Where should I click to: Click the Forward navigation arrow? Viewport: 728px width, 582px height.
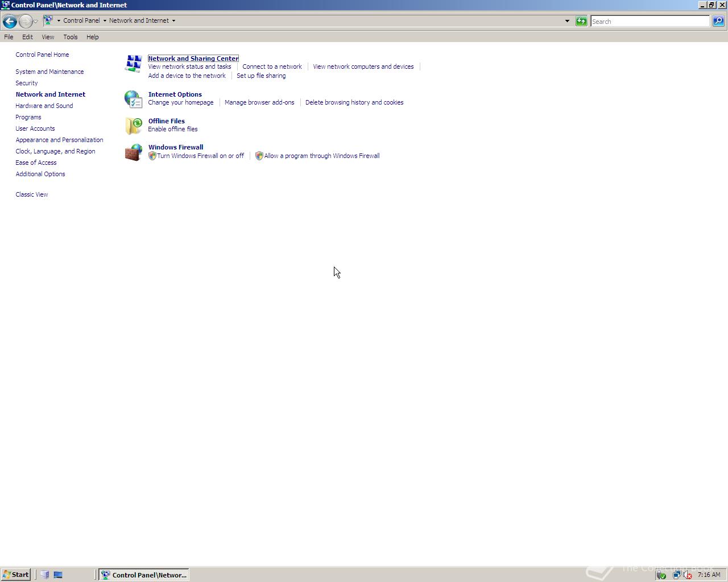(25, 21)
